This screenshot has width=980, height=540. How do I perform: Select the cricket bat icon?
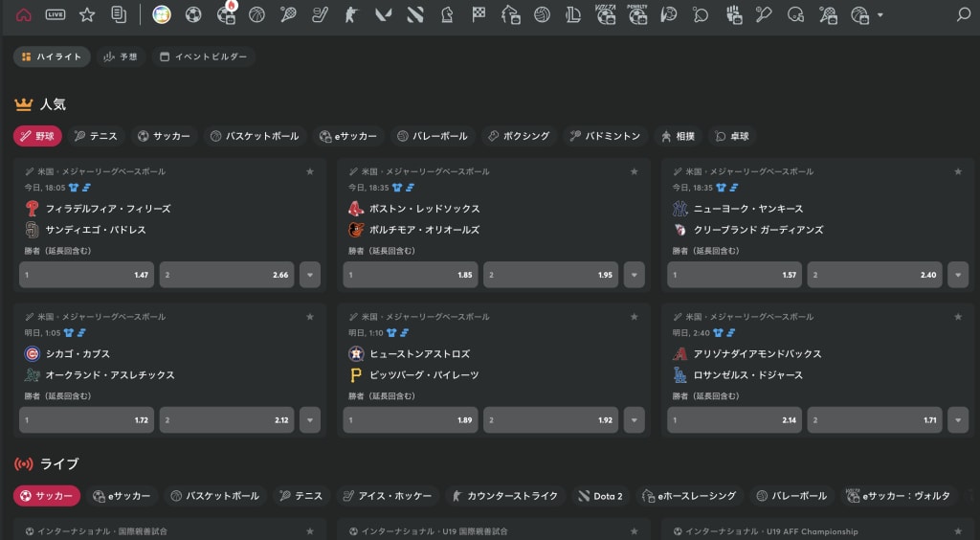(764, 14)
